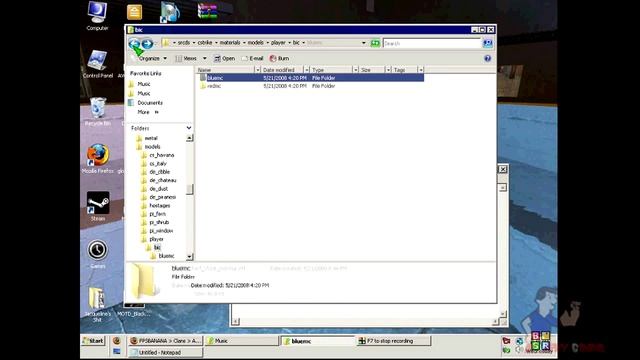Image resolution: width=640 pixels, height=360 pixels.
Task: Click the Views toolbar button
Action: pyautogui.click(x=186, y=58)
